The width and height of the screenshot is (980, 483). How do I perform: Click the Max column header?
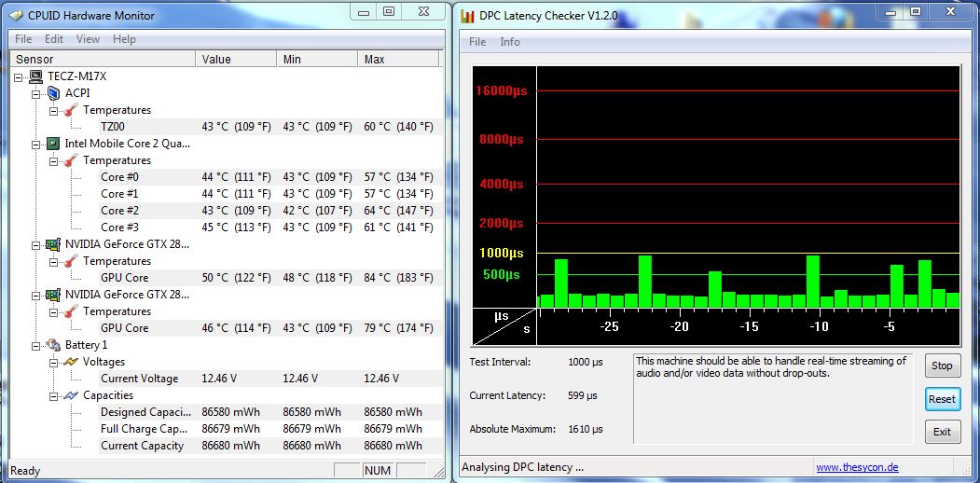(398, 60)
